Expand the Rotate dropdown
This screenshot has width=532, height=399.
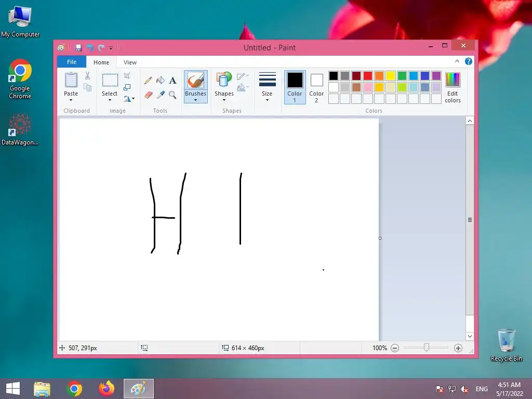[129, 99]
